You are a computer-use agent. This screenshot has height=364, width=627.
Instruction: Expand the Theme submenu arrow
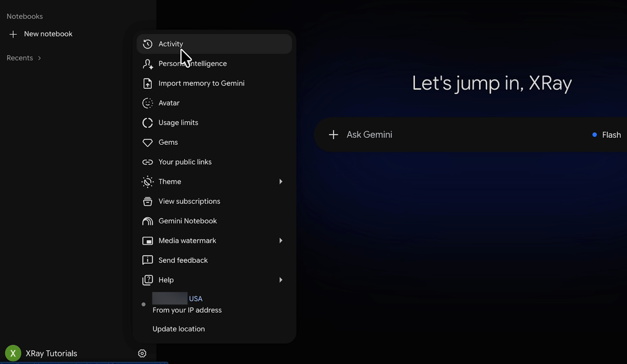click(281, 181)
